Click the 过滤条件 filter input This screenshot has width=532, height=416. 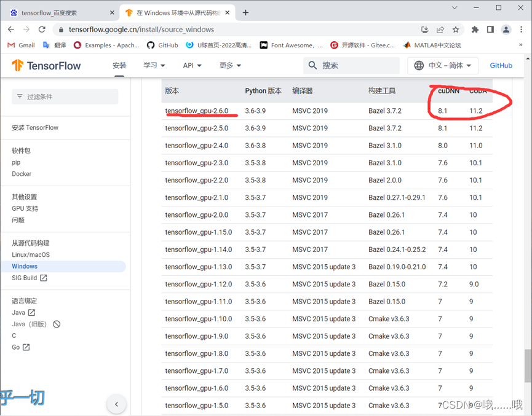coord(65,96)
